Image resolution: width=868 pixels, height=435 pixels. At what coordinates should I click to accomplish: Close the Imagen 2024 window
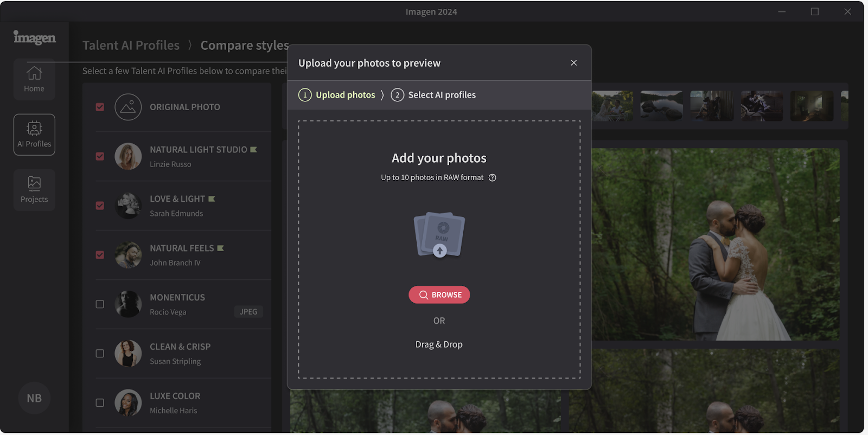point(847,11)
